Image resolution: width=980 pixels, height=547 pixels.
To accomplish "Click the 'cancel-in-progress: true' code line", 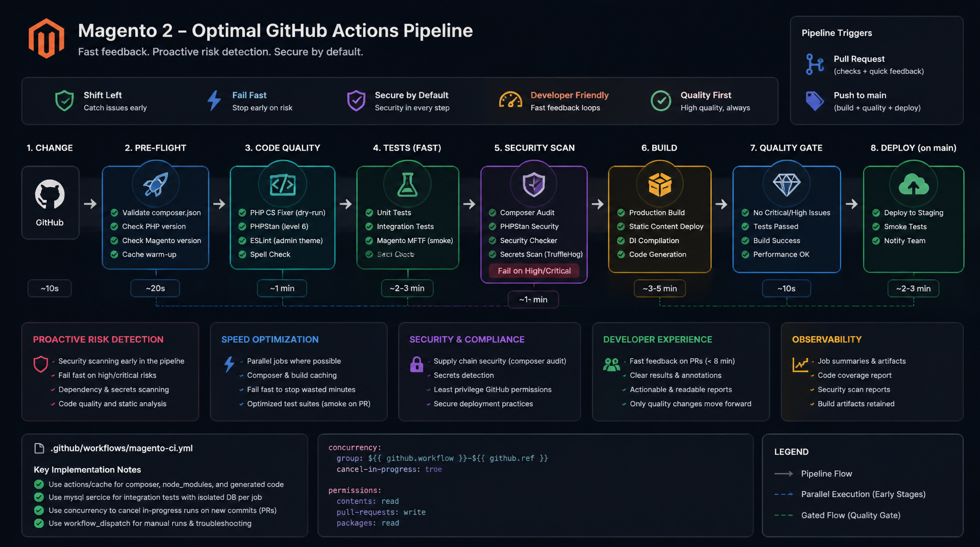I will click(389, 469).
